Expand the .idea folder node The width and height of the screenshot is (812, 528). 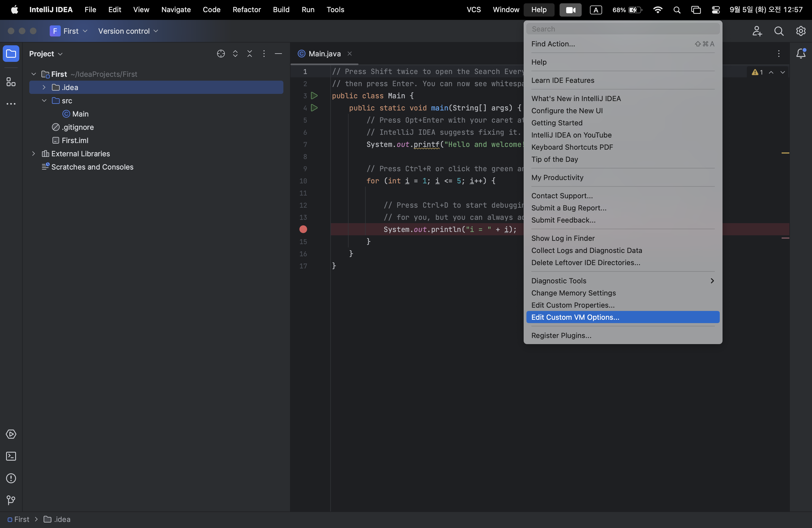tap(44, 87)
